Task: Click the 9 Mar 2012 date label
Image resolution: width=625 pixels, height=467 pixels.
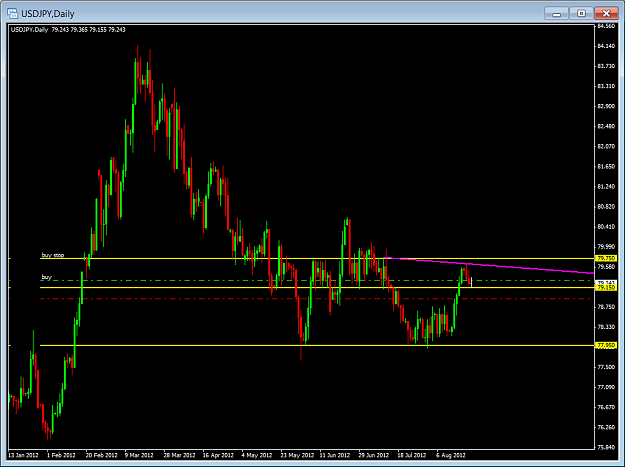Action: [x=139, y=455]
